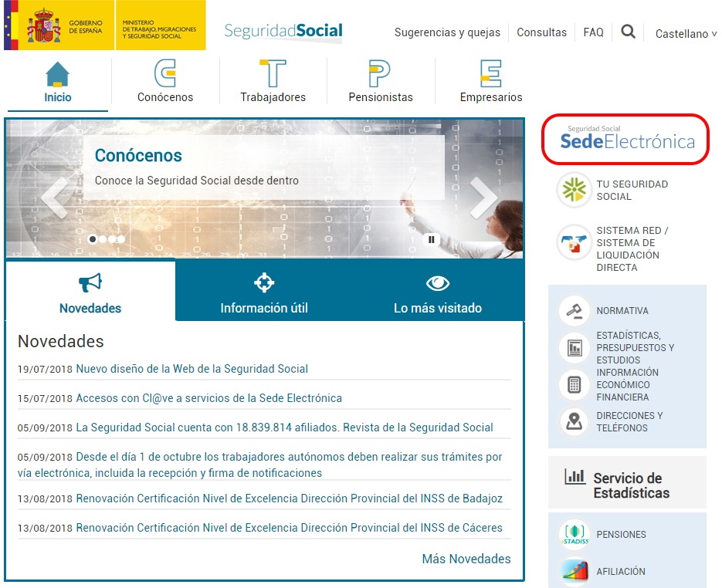Click the Direcciones y Teléfonos map icon

pyautogui.click(x=574, y=421)
